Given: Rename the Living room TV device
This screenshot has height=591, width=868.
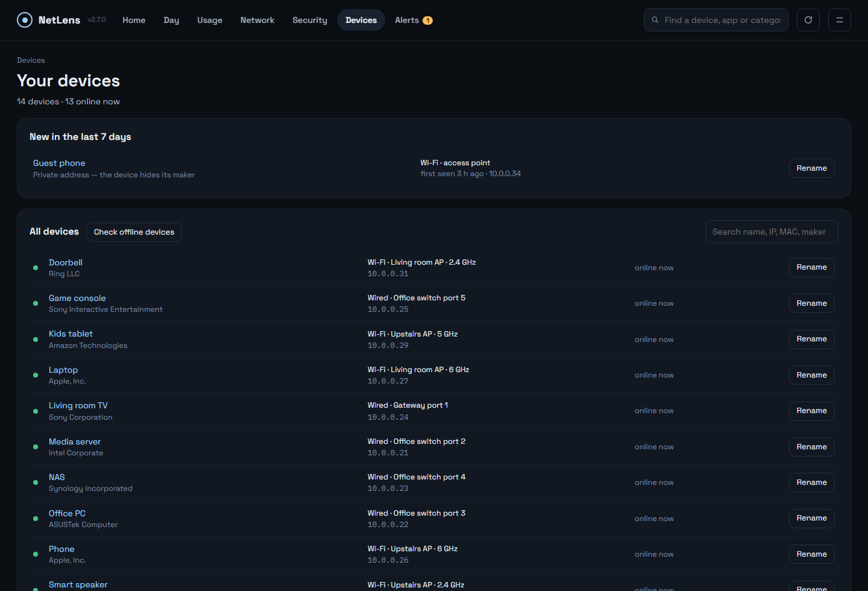Looking at the screenshot, I should pyautogui.click(x=811, y=411).
